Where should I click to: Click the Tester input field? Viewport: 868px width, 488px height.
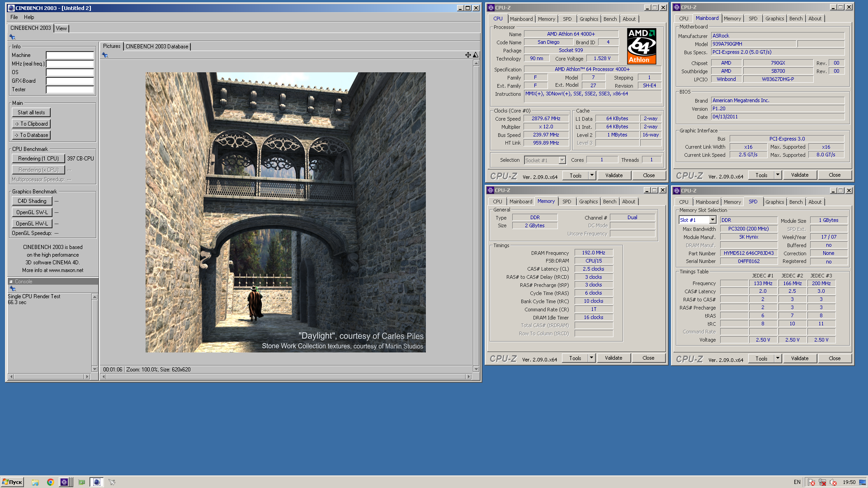pyautogui.click(x=70, y=89)
